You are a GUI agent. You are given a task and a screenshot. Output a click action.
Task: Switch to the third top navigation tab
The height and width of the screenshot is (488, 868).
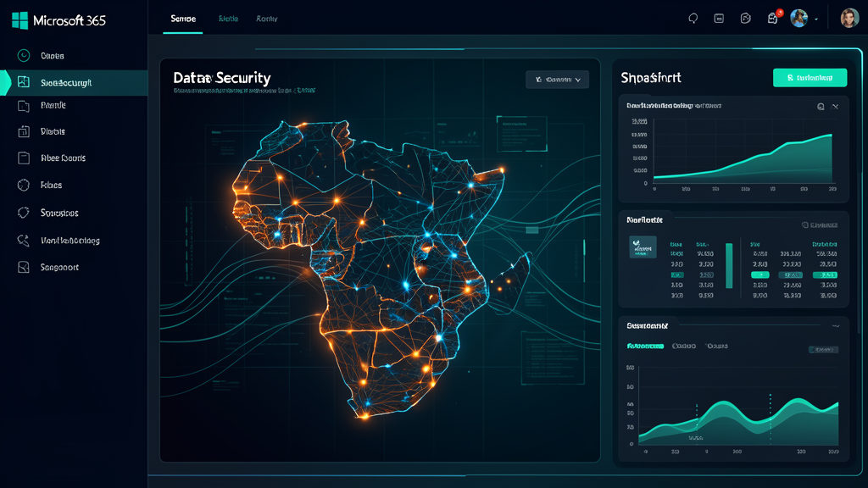[266, 19]
